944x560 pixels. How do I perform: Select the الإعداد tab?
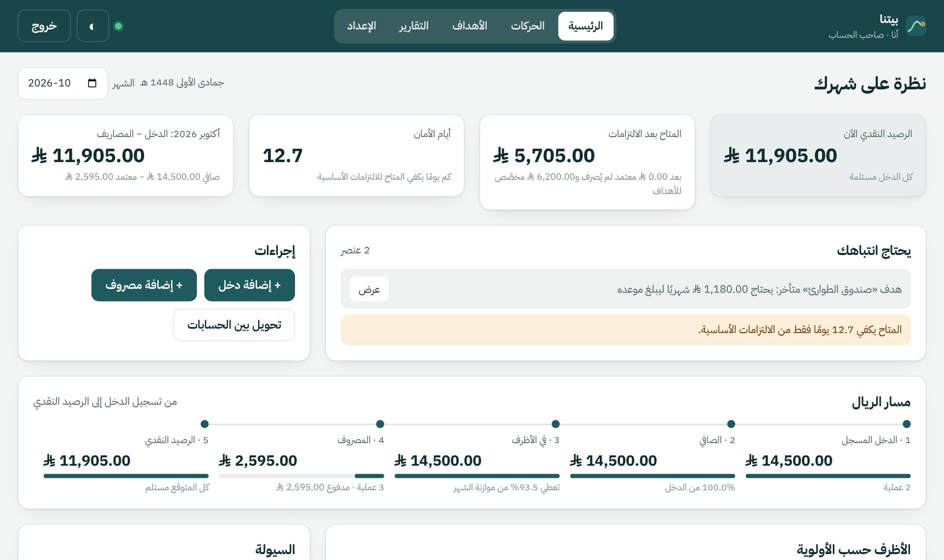click(x=361, y=26)
